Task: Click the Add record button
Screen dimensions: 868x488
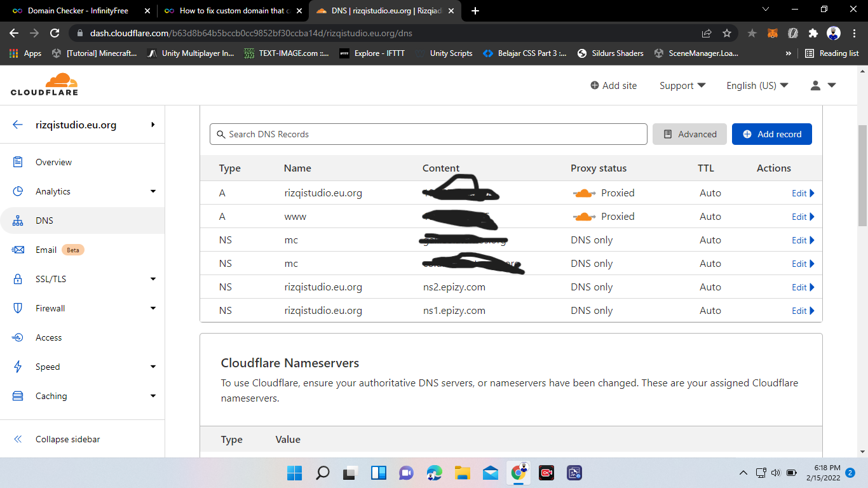Action: coord(771,134)
